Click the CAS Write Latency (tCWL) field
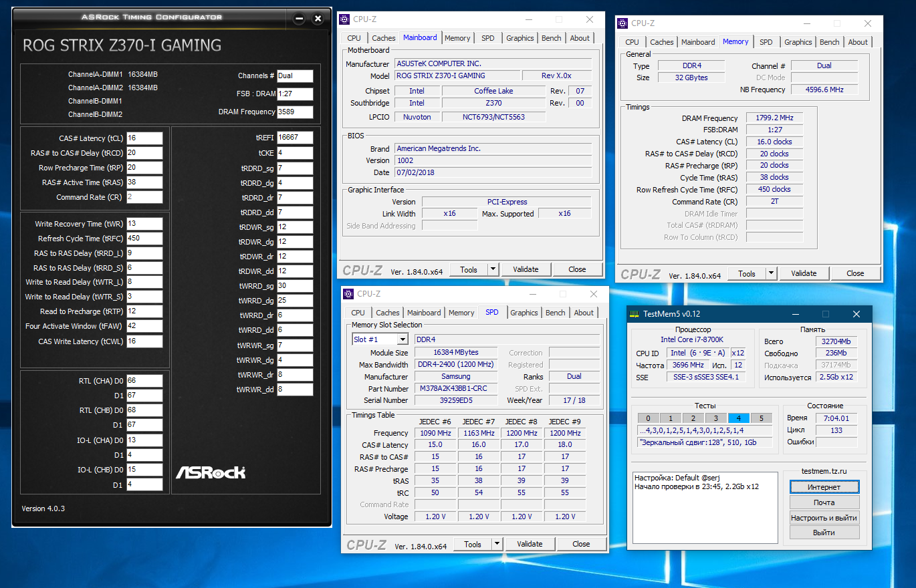The height and width of the screenshot is (588, 916). [x=144, y=341]
